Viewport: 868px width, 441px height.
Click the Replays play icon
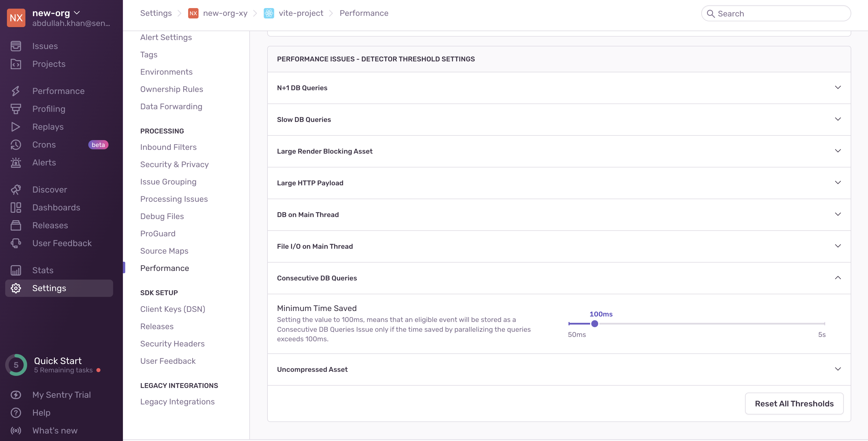16,127
